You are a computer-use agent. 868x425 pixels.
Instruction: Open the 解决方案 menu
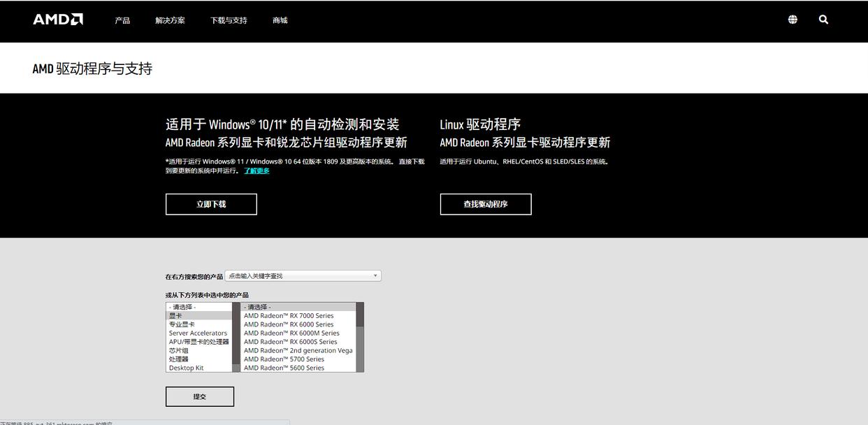point(170,20)
